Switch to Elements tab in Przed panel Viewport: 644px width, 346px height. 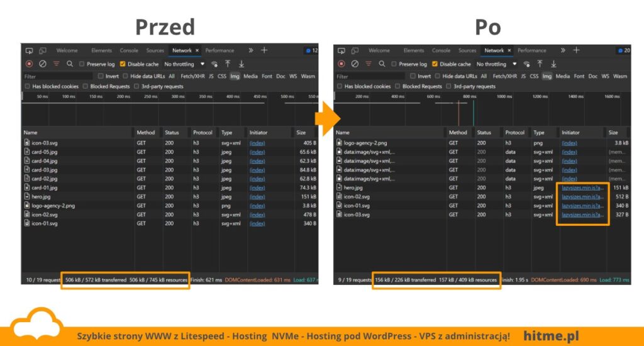point(101,50)
